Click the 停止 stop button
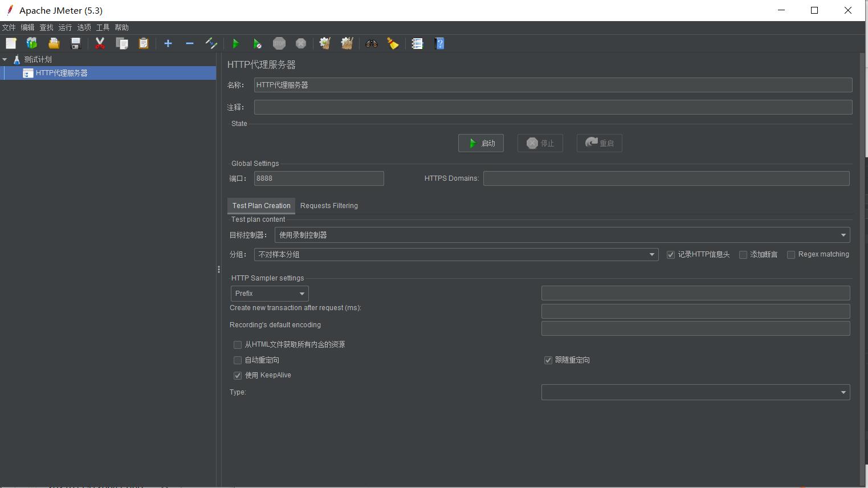 pyautogui.click(x=540, y=143)
